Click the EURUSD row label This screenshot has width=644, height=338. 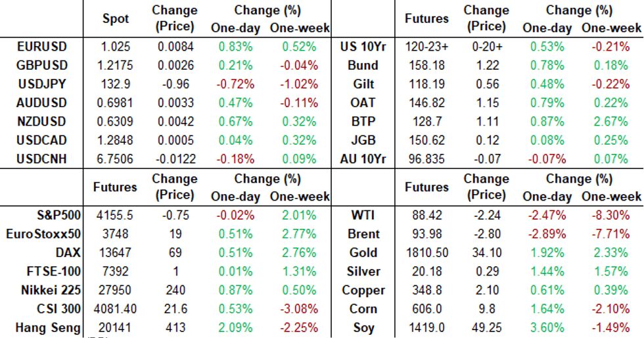(42, 47)
